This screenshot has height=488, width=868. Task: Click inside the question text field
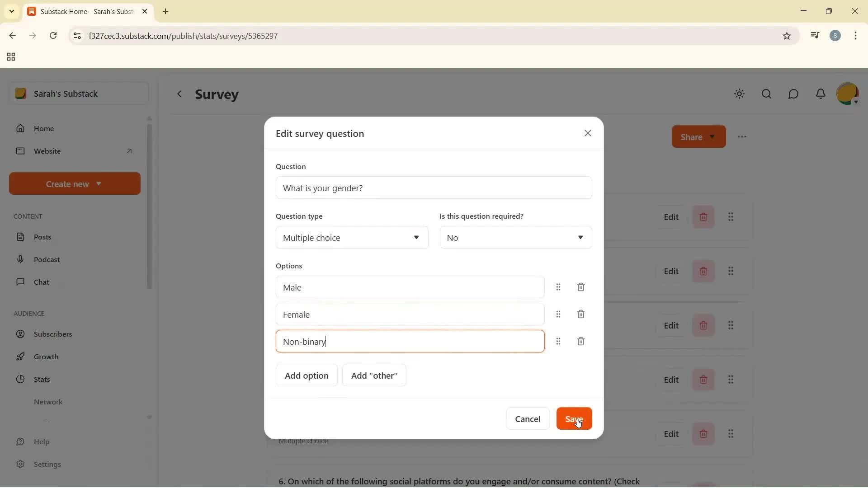coord(434,188)
